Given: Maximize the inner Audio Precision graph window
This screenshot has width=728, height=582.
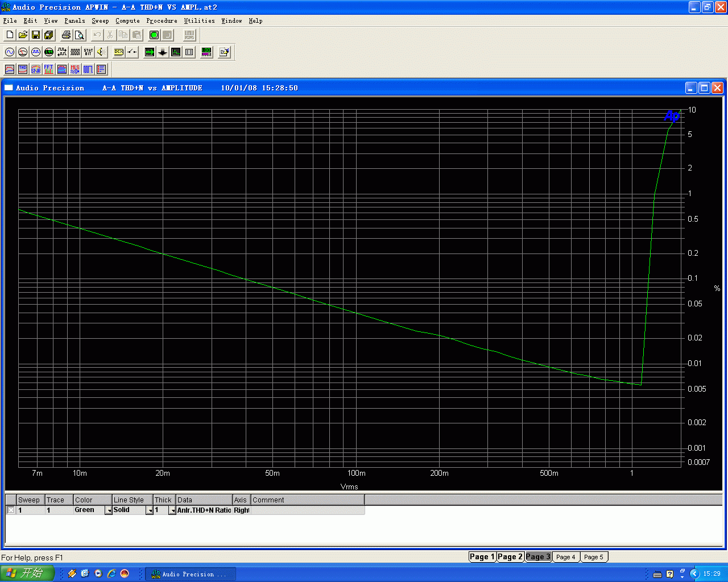Looking at the screenshot, I should (704, 88).
